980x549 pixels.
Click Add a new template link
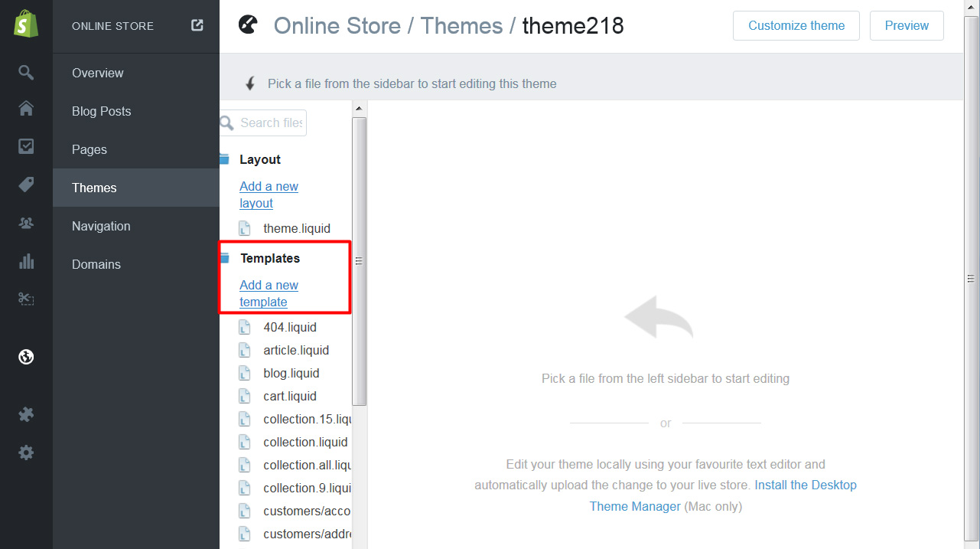pos(269,293)
